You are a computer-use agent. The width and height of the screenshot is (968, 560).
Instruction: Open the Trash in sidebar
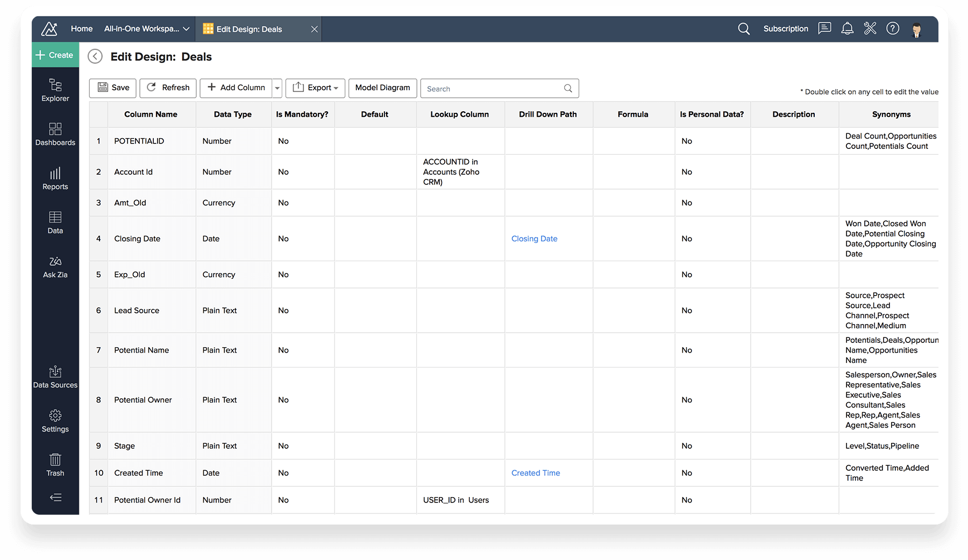click(x=55, y=465)
